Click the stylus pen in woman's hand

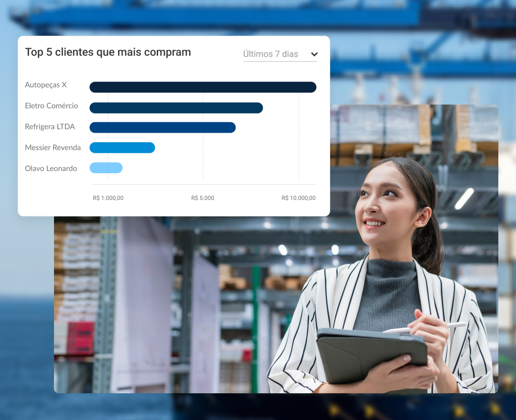(x=425, y=328)
